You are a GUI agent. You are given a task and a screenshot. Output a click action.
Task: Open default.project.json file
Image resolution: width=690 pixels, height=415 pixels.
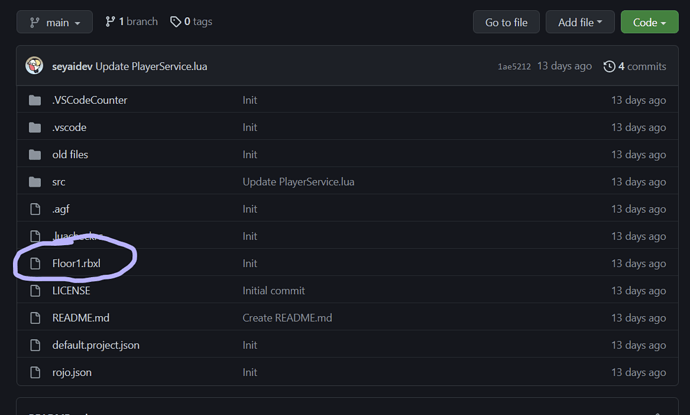[96, 345]
